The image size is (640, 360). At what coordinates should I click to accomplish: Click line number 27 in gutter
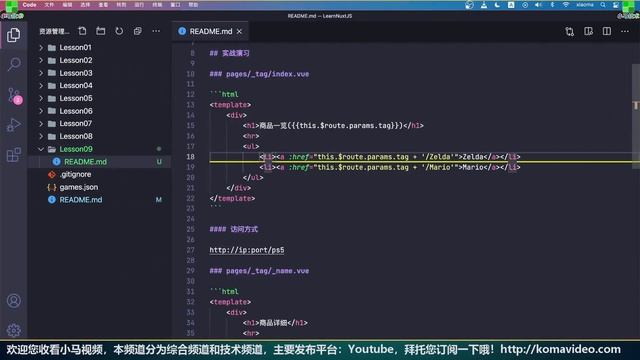click(x=191, y=250)
